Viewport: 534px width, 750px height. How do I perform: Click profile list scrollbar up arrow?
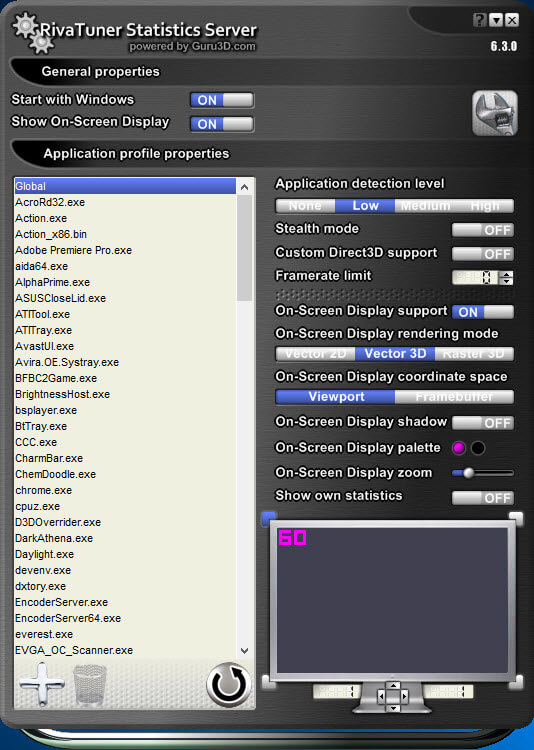point(245,187)
